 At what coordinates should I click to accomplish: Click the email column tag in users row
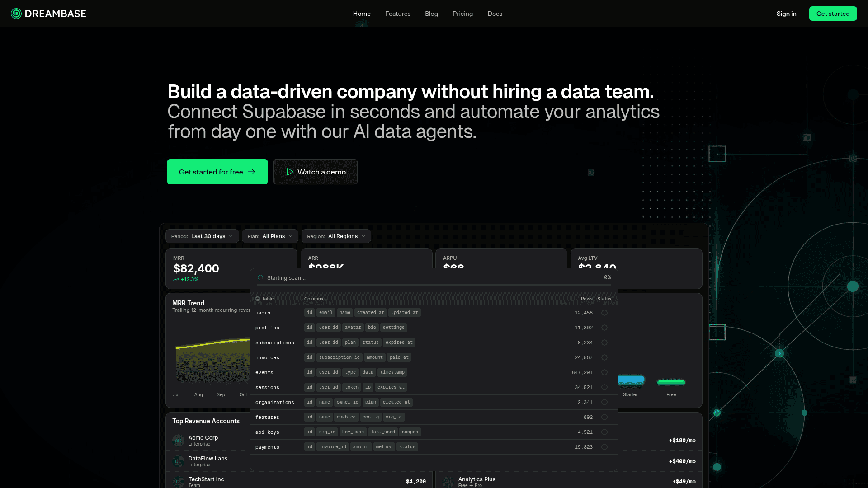tap(325, 313)
